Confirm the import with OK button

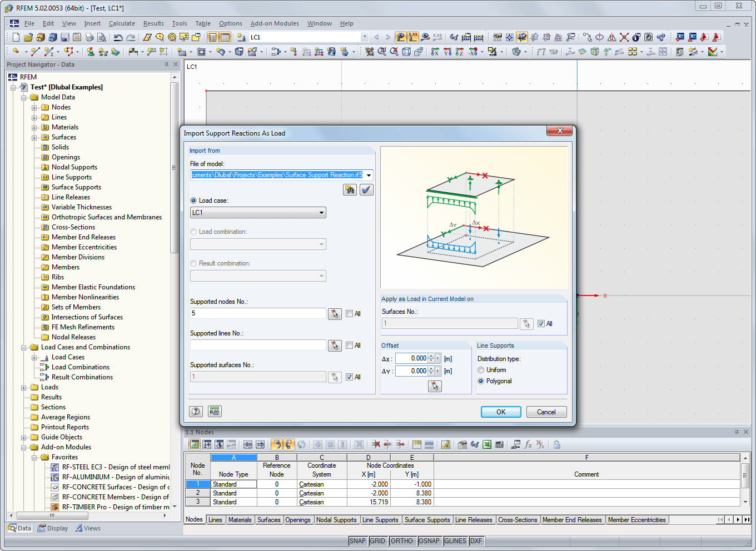(501, 412)
